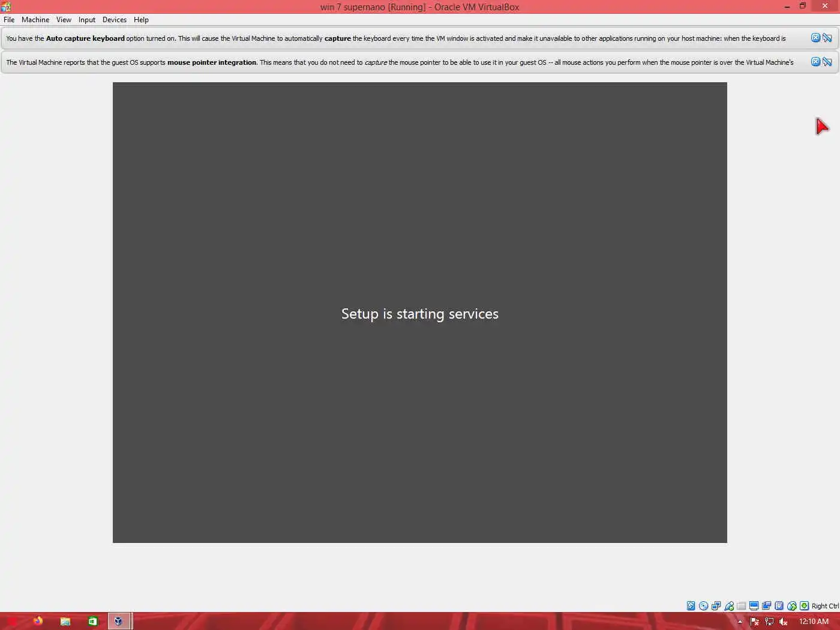Click the 12:10 AM clock
The width and height of the screenshot is (840, 630).
tap(814, 622)
